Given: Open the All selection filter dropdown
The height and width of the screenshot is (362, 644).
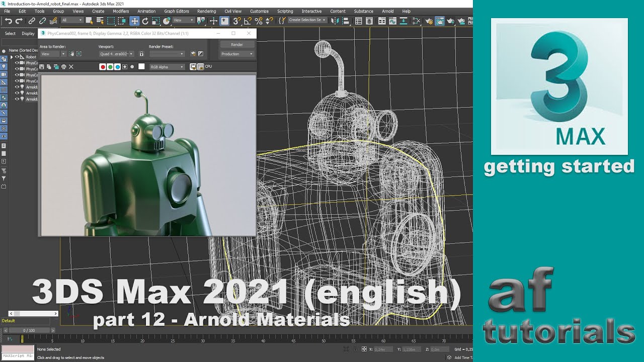Looking at the screenshot, I should pyautogui.click(x=72, y=21).
